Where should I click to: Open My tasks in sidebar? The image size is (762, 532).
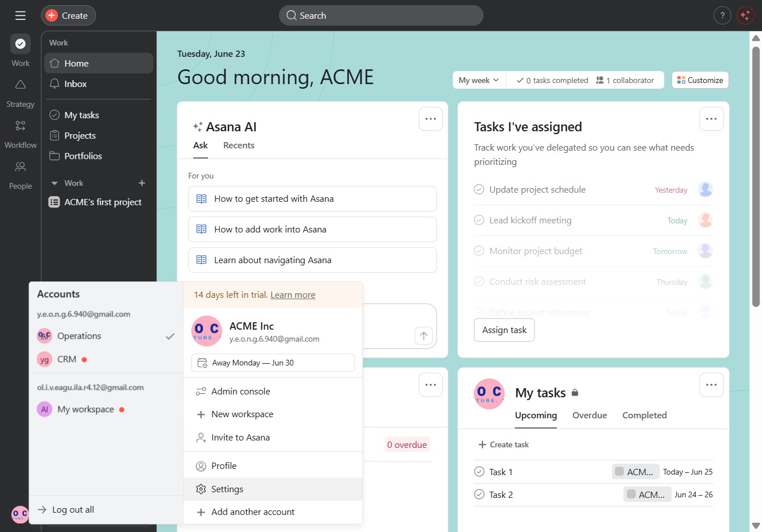point(99,115)
